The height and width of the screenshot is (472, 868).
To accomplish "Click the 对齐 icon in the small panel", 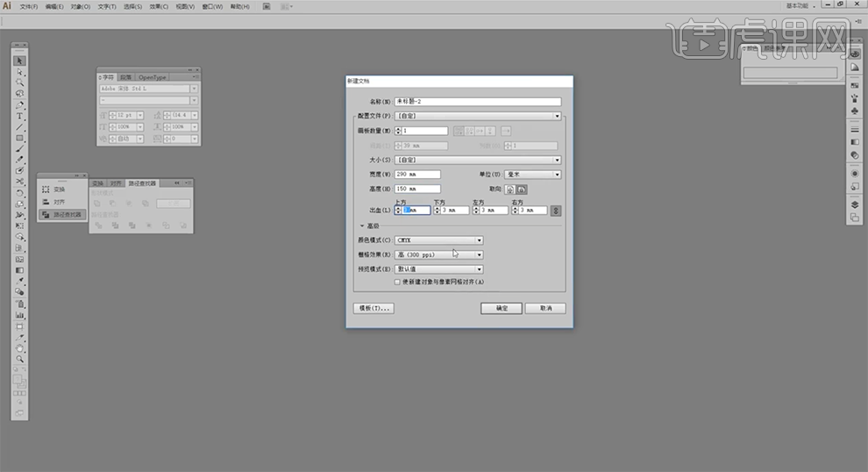I will pos(46,202).
